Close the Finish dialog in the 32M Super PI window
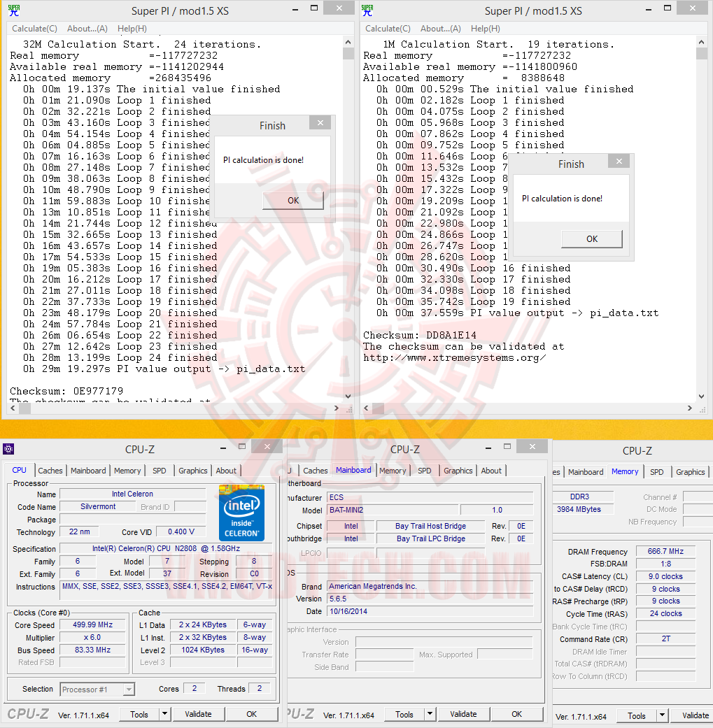The image size is (713, 728). (x=320, y=123)
